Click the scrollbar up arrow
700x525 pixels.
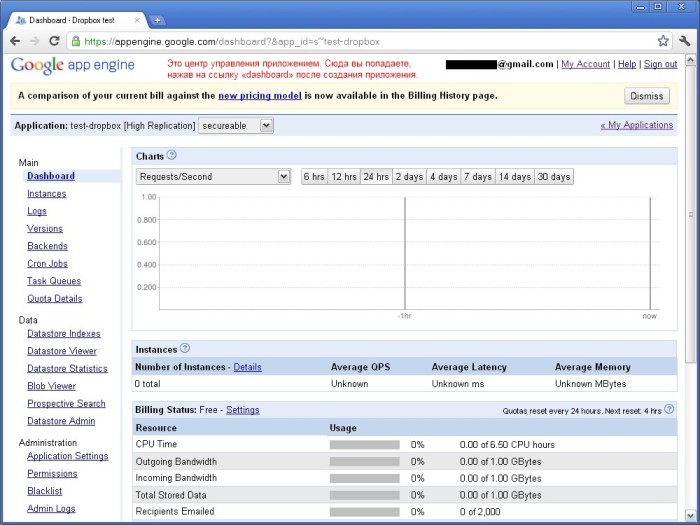[x=690, y=60]
